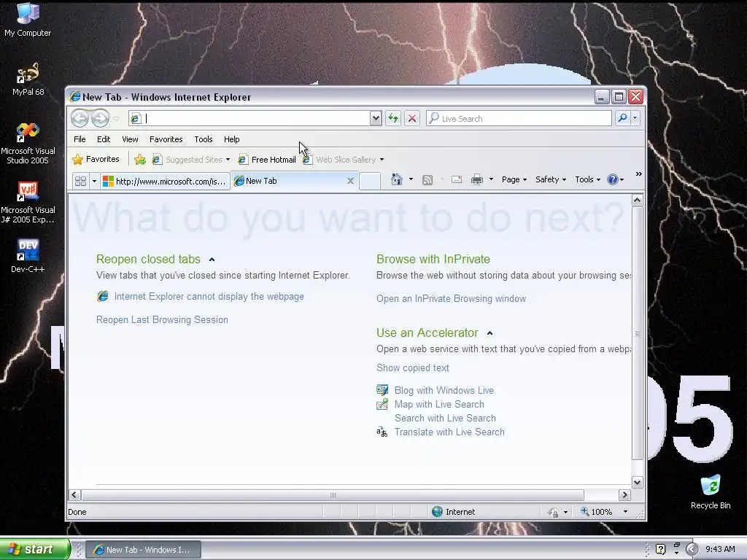Click the Forward navigation arrow button
Screen dimensions: 747x560
pyautogui.click(x=100, y=118)
